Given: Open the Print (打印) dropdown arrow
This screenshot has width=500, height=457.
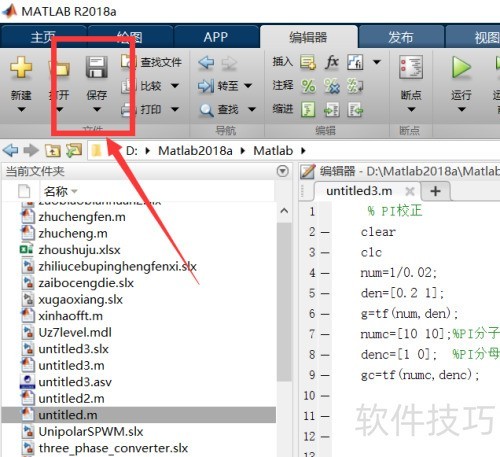Looking at the screenshot, I should click(175, 109).
